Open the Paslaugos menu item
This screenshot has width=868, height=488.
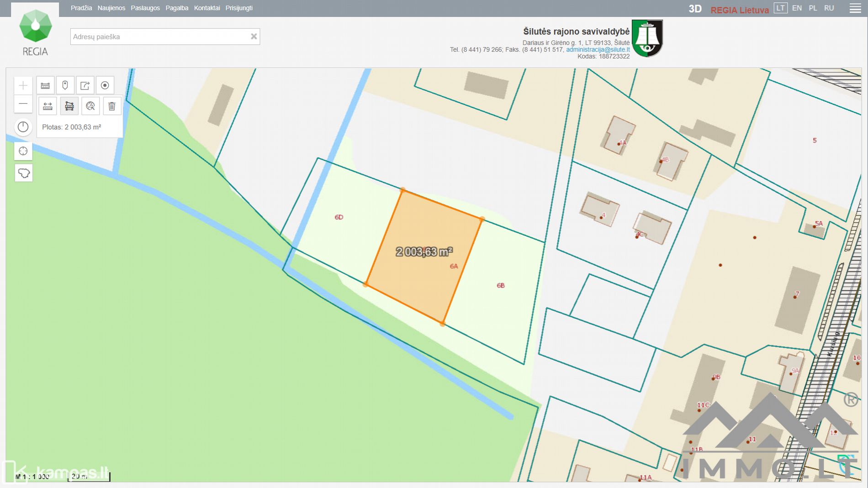point(145,8)
